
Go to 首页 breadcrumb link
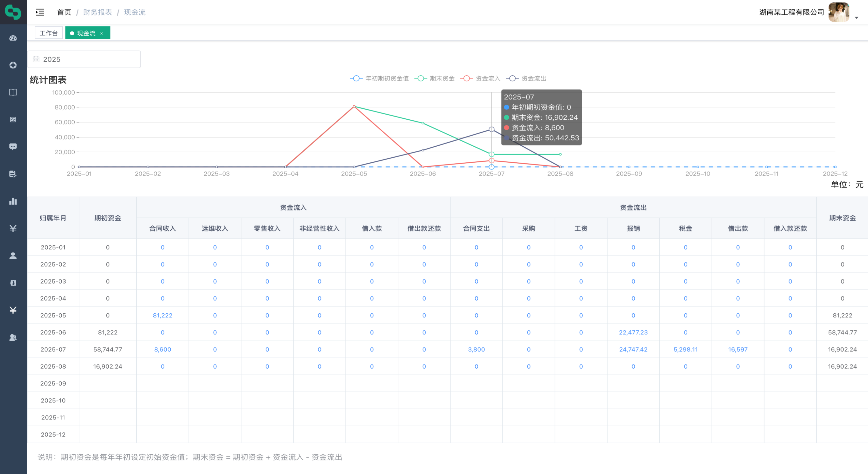[64, 12]
